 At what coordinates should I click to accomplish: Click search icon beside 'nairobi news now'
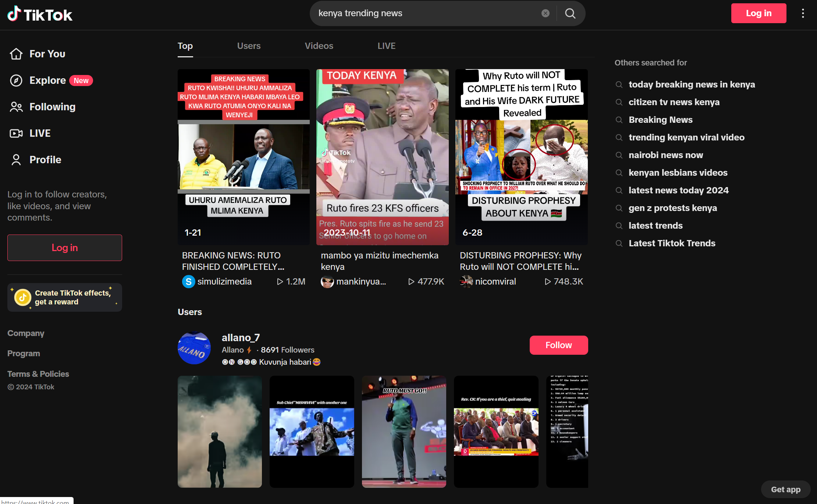pyautogui.click(x=619, y=155)
